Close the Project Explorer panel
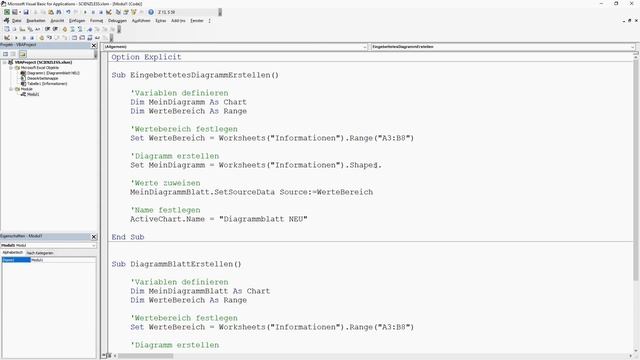The image size is (640, 360). (x=94, y=45)
